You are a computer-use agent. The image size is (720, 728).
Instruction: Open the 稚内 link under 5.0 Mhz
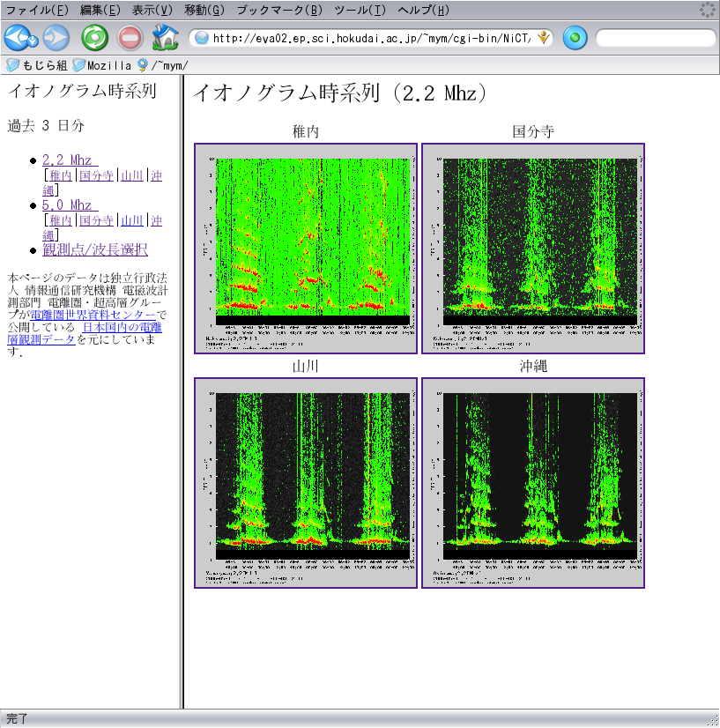pyautogui.click(x=60, y=220)
